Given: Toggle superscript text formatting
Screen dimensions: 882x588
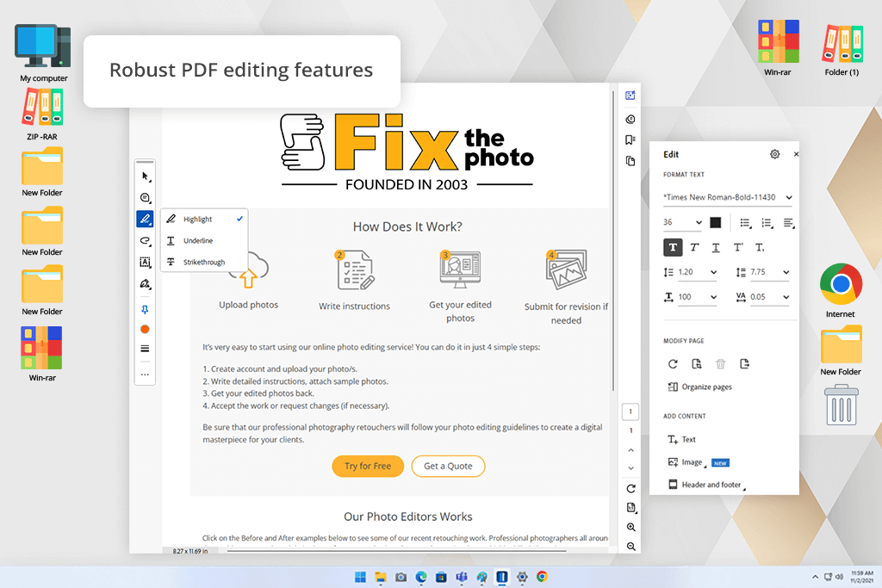Looking at the screenshot, I should click(738, 247).
